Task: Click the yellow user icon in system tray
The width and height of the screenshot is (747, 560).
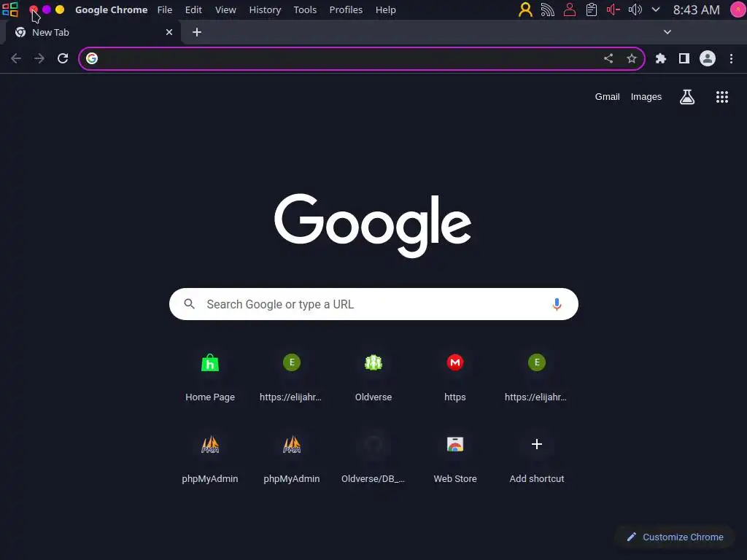Action: (x=525, y=9)
